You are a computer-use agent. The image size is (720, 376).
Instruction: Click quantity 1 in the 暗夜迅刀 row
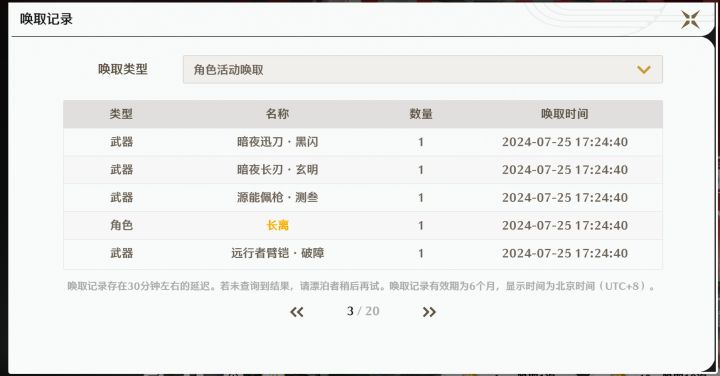[421, 142]
